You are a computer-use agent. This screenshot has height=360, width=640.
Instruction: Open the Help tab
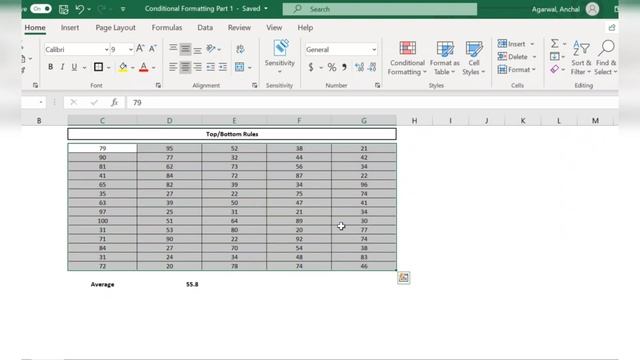[x=305, y=28]
